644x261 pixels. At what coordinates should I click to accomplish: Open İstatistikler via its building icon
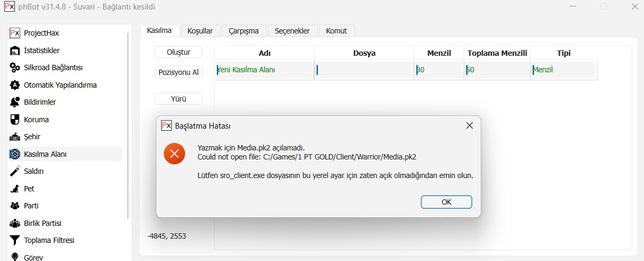[15, 50]
